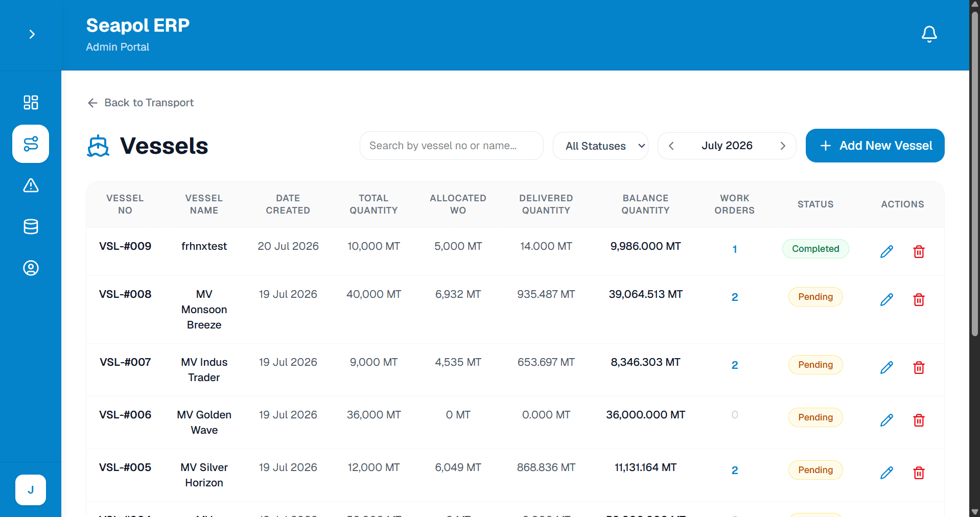980x517 pixels.
Task: Click the Balance Quantity column header
Action: (645, 204)
